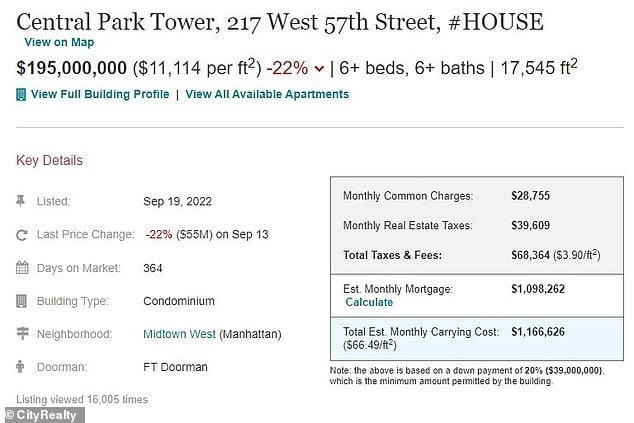Click the Key Details section heading
This screenshot has width=634, height=423.
(49, 160)
